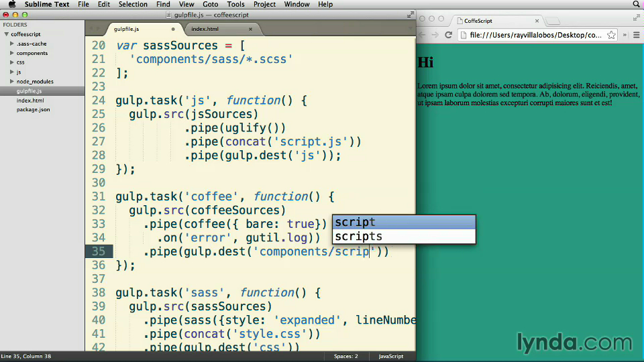644x362 pixels.
Task: Switch to the index.html editor tab
Action: point(205,29)
